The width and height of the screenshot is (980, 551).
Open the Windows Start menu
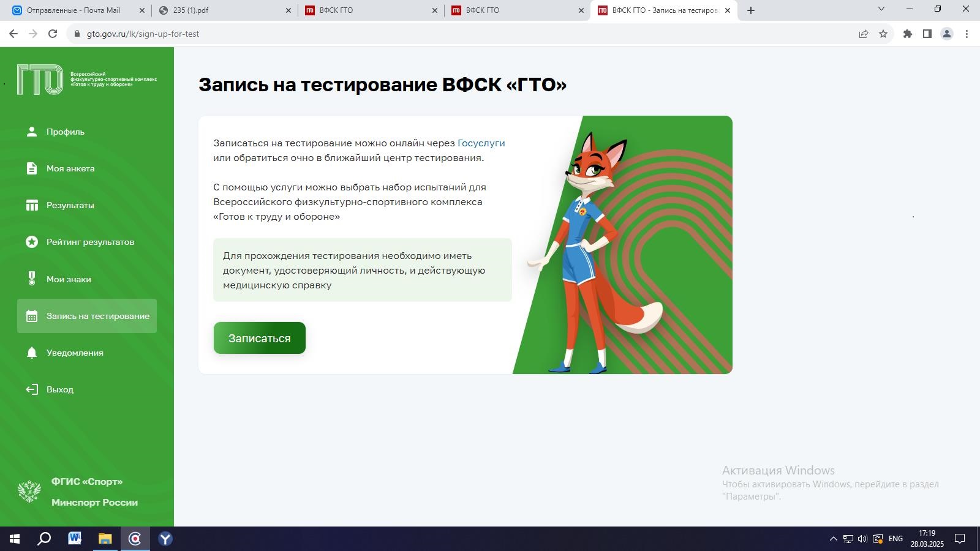15,539
